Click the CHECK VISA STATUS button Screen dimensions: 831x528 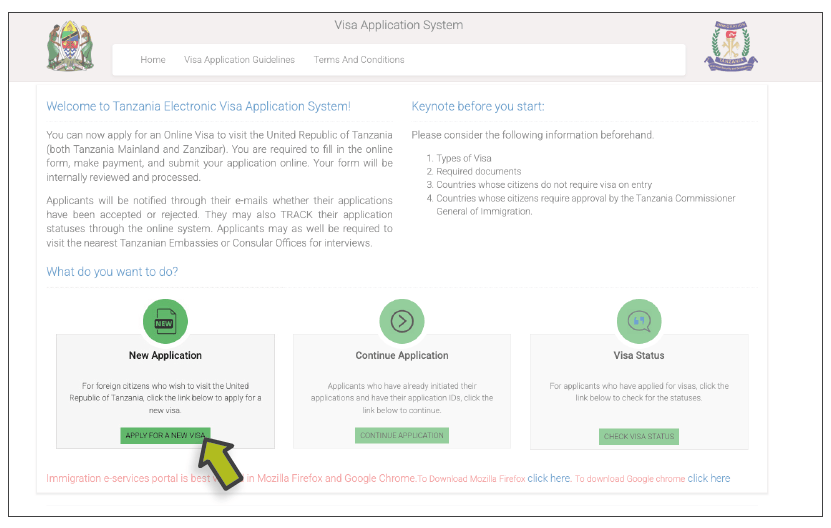click(639, 436)
